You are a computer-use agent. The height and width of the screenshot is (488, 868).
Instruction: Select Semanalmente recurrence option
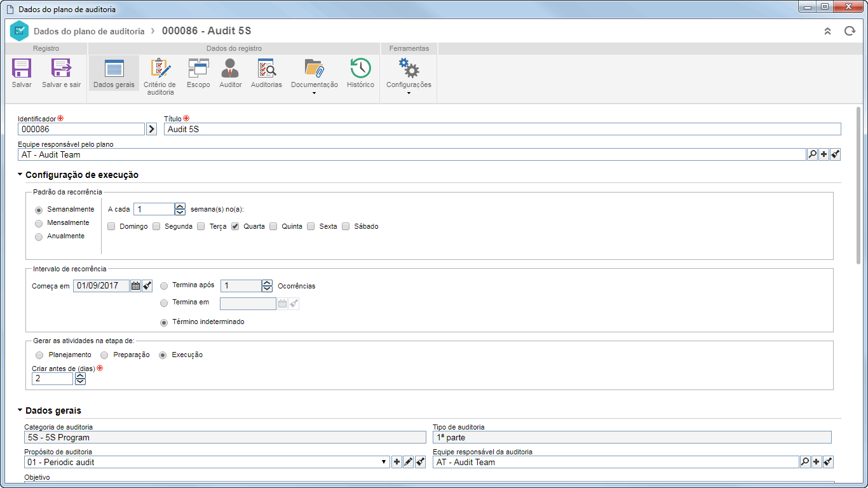pos(39,210)
